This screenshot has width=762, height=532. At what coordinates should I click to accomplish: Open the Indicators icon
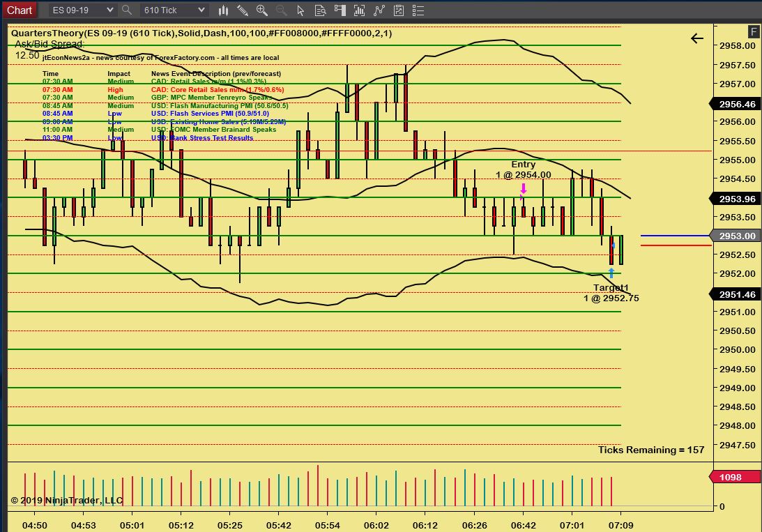(x=379, y=10)
